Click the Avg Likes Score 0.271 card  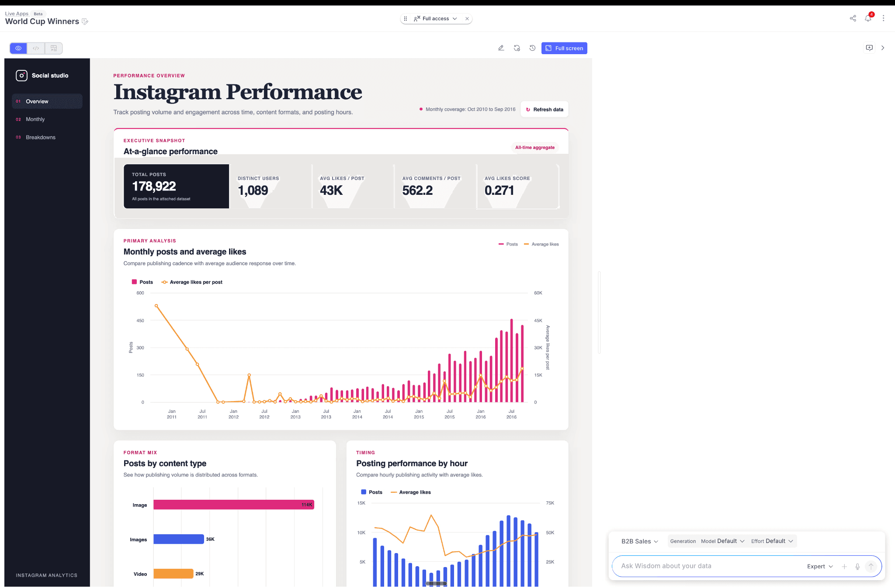pos(518,187)
